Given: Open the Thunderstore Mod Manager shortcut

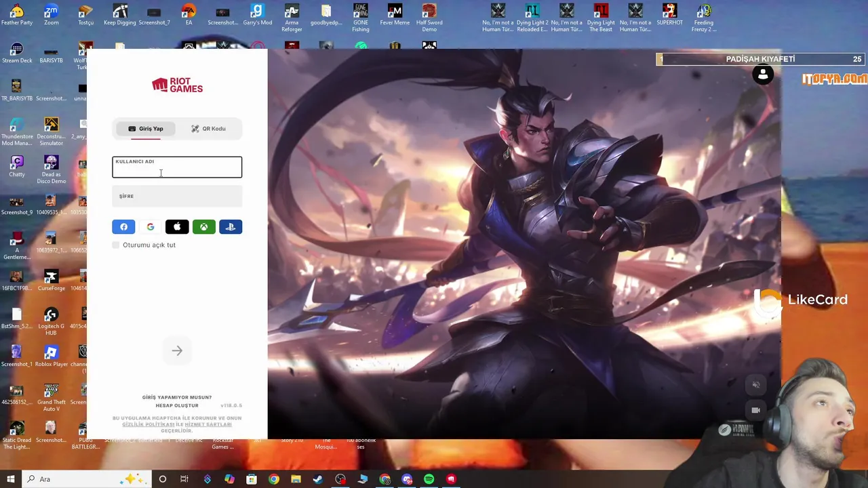Looking at the screenshot, I should pyautogui.click(x=16, y=132).
